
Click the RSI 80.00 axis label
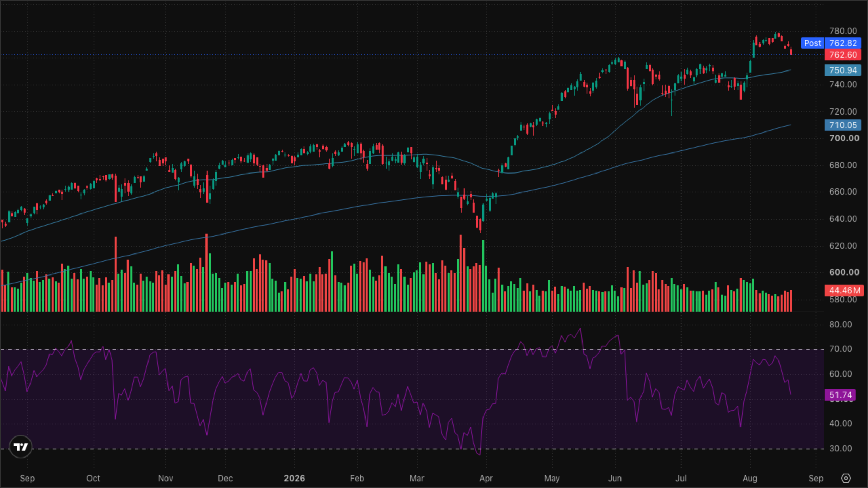click(841, 324)
